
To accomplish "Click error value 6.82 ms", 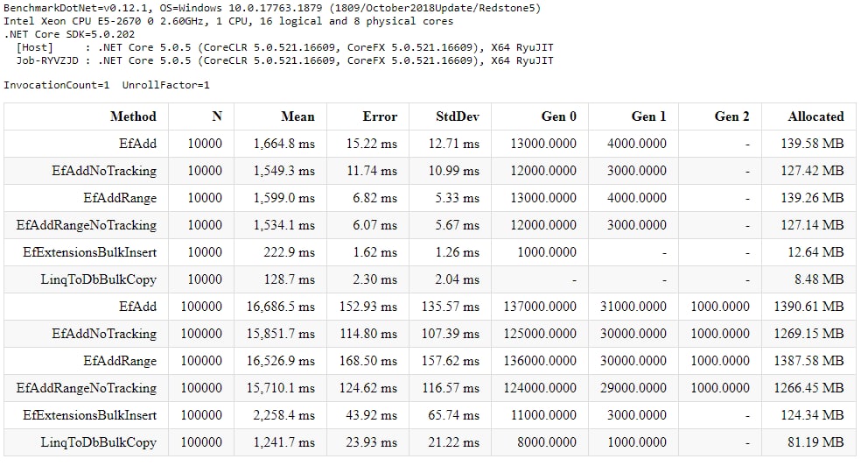I will [x=374, y=198].
